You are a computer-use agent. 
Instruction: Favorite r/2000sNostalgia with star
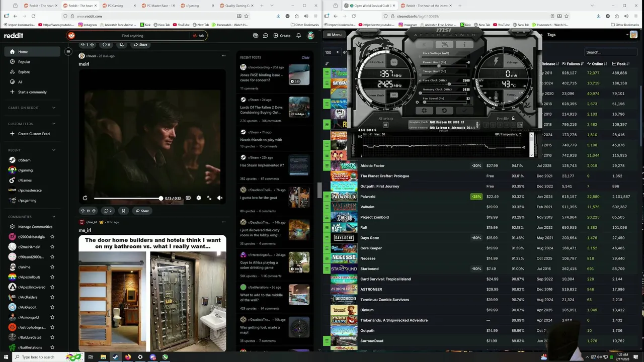click(x=52, y=237)
